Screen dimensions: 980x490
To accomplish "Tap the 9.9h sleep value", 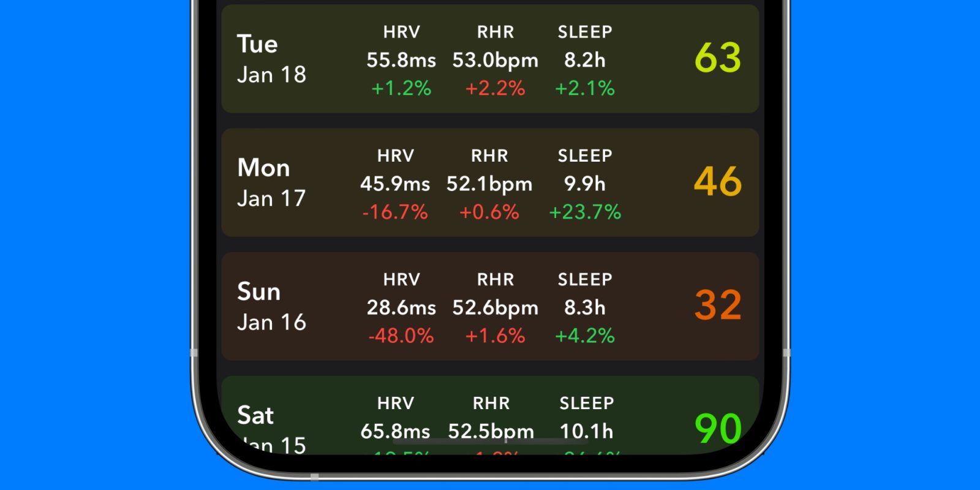I will [x=584, y=184].
